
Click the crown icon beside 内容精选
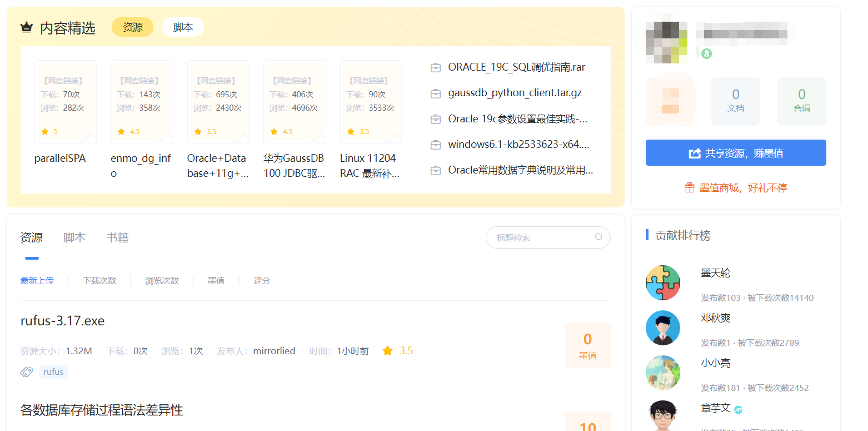[x=26, y=27]
